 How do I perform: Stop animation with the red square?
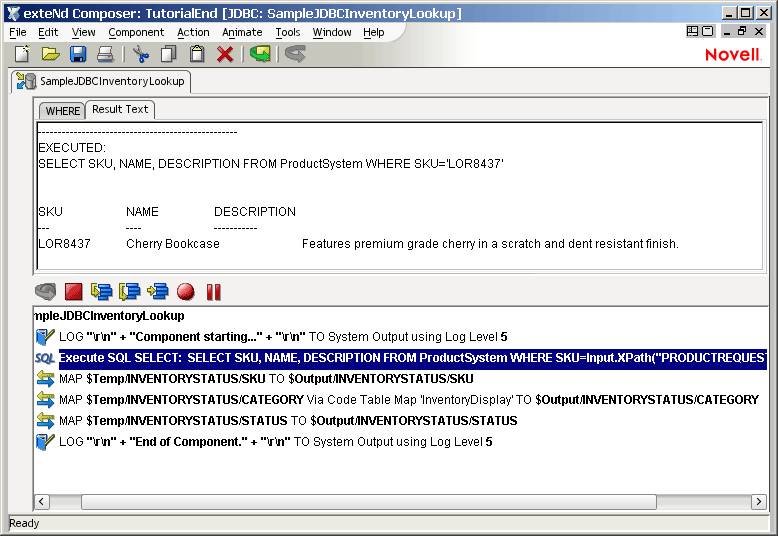[x=73, y=292]
